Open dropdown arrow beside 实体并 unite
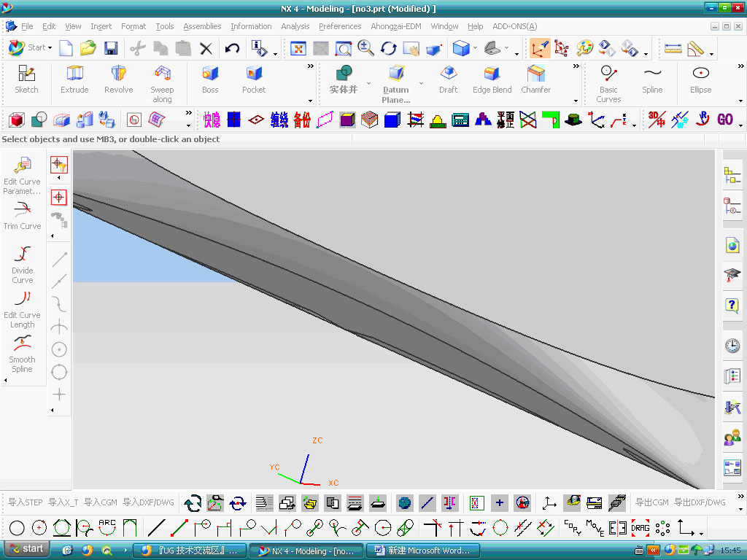Image resolution: width=747 pixels, height=560 pixels. click(x=368, y=83)
